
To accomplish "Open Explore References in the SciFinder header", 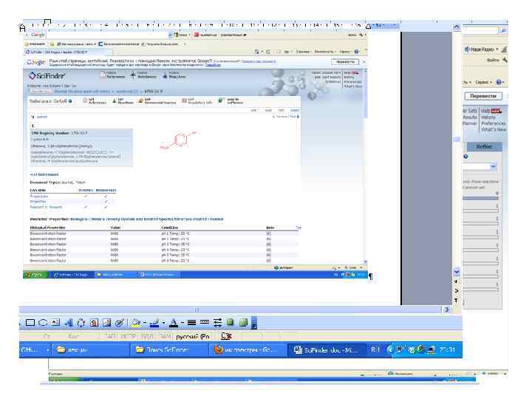I will (113, 75).
